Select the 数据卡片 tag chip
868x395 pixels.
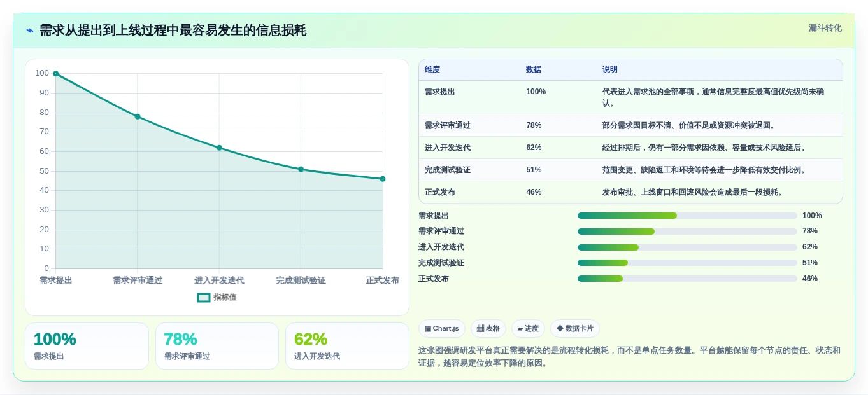575,328
